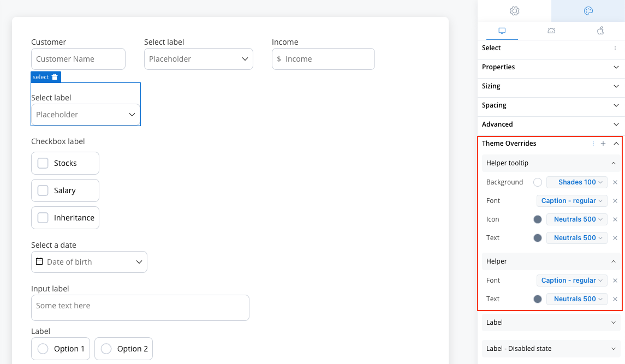The height and width of the screenshot is (364, 625).
Task: Open Theme Overrides more options menu
Action: tap(593, 144)
